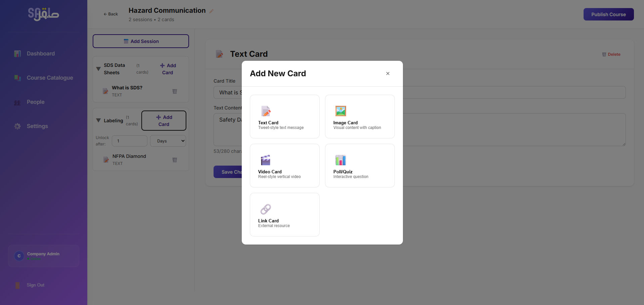
Task: Choose the Link Card chain icon
Action: click(266, 209)
